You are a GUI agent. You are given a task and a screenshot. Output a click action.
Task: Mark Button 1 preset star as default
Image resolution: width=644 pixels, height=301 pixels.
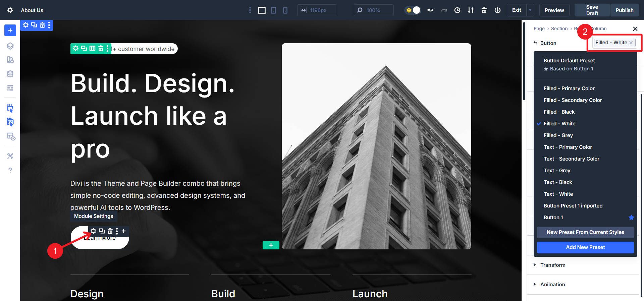(x=631, y=217)
